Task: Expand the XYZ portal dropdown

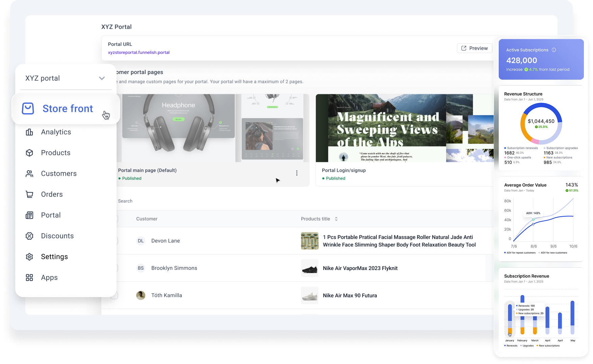Action: 102,78
